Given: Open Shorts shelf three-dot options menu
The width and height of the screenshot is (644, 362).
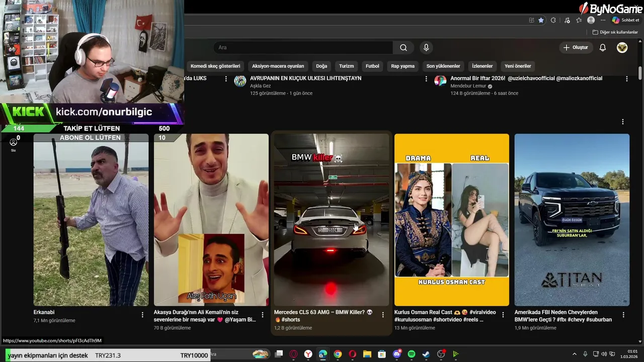Looking at the screenshot, I should pyautogui.click(x=623, y=122).
